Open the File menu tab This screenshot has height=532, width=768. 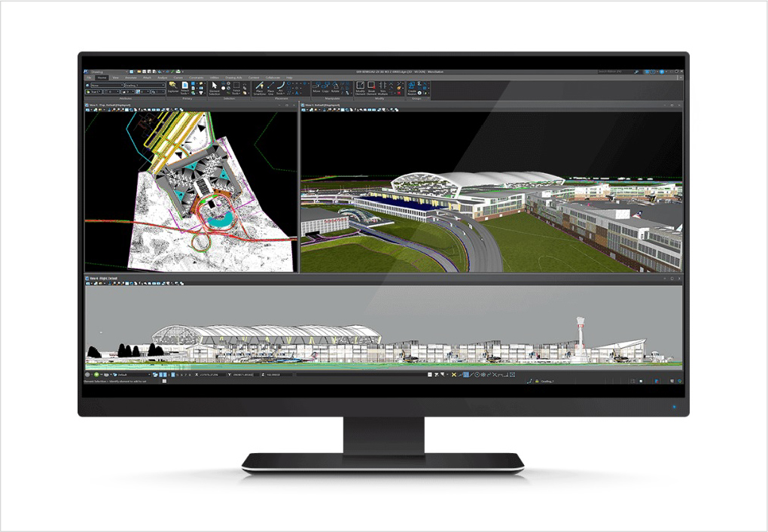pos(89,78)
